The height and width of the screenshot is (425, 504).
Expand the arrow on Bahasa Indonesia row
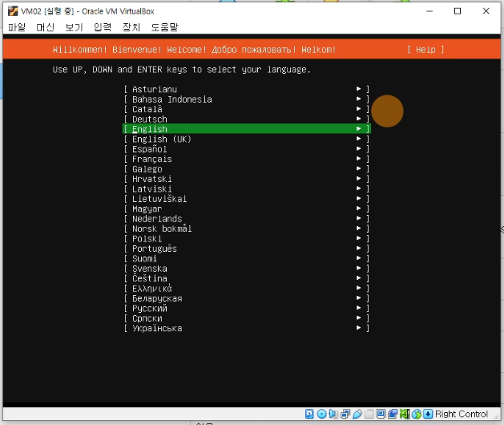click(x=359, y=99)
